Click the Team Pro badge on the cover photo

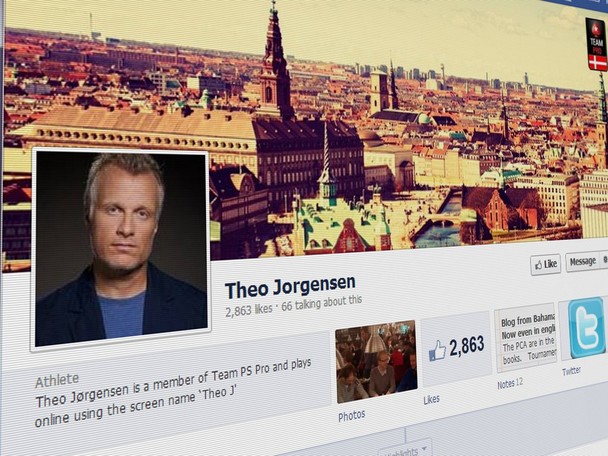pyautogui.click(x=596, y=45)
